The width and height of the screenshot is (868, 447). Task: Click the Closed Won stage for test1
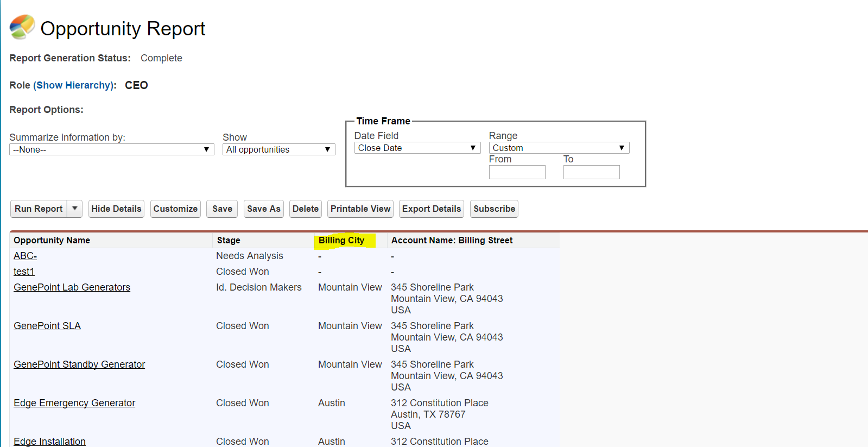click(x=243, y=272)
